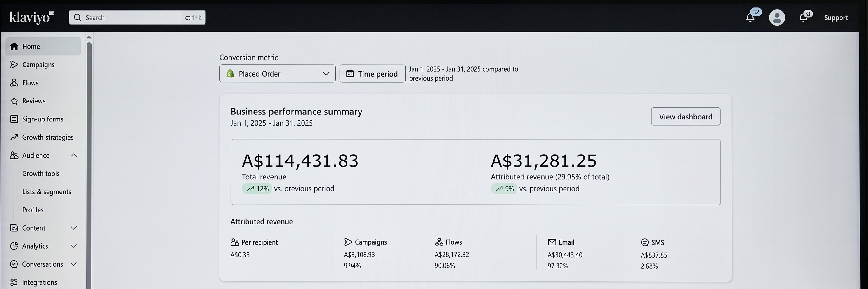Click the Conversations chat icon
The image size is (868, 289).
click(14, 264)
